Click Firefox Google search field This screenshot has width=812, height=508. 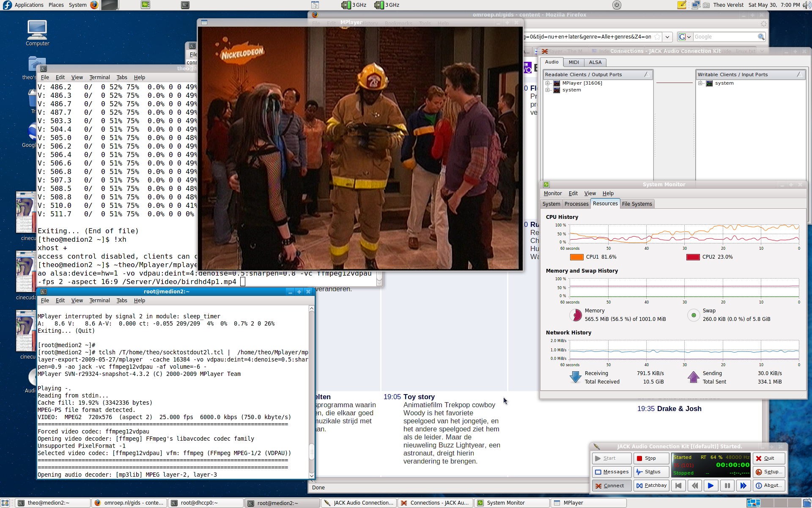point(725,37)
